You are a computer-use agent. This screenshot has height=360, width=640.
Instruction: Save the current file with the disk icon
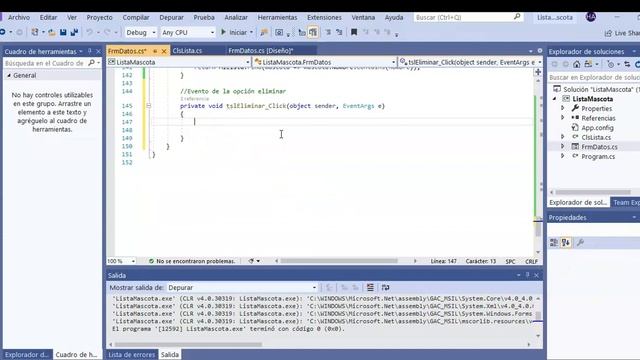tap(63, 32)
